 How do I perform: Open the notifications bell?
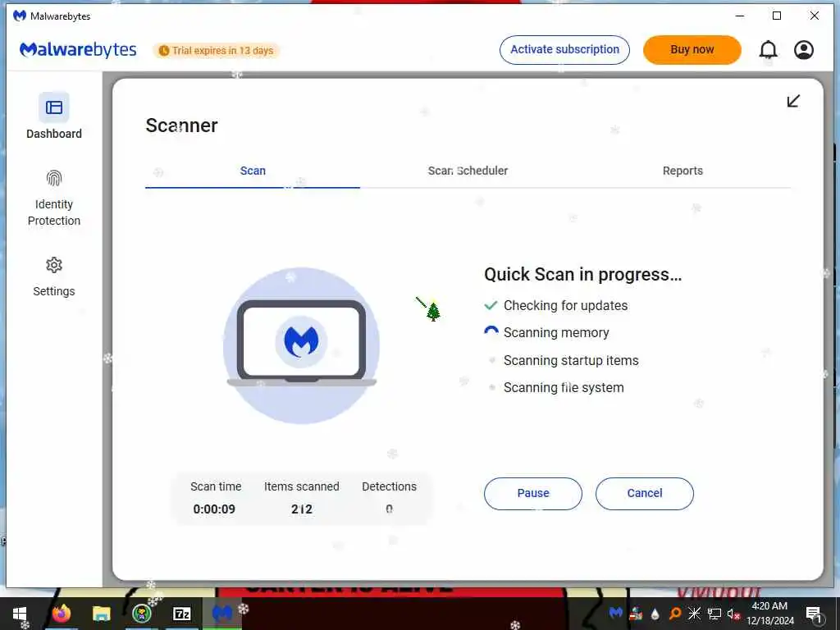click(x=768, y=50)
